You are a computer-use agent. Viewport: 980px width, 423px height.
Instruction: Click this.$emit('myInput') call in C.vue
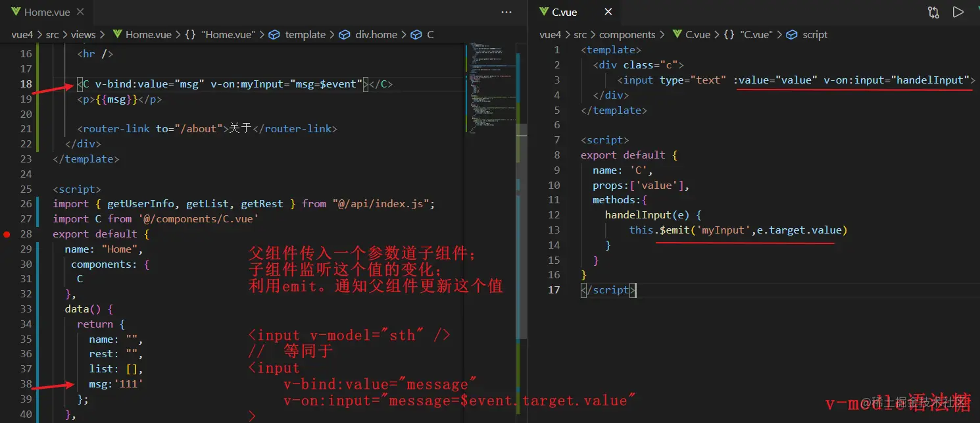738,230
